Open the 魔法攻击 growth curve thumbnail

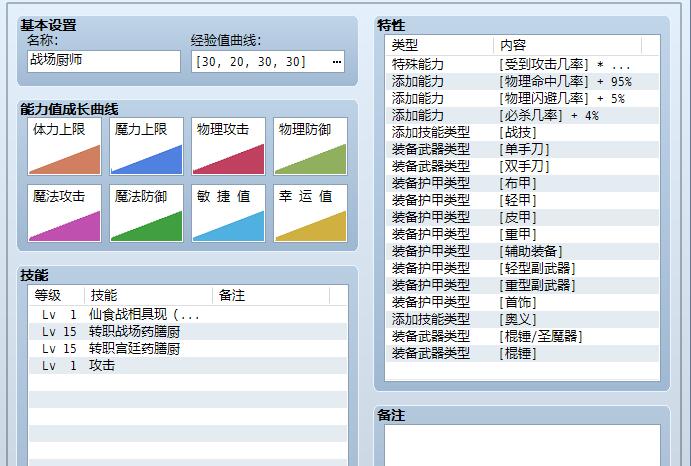tap(64, 213)
